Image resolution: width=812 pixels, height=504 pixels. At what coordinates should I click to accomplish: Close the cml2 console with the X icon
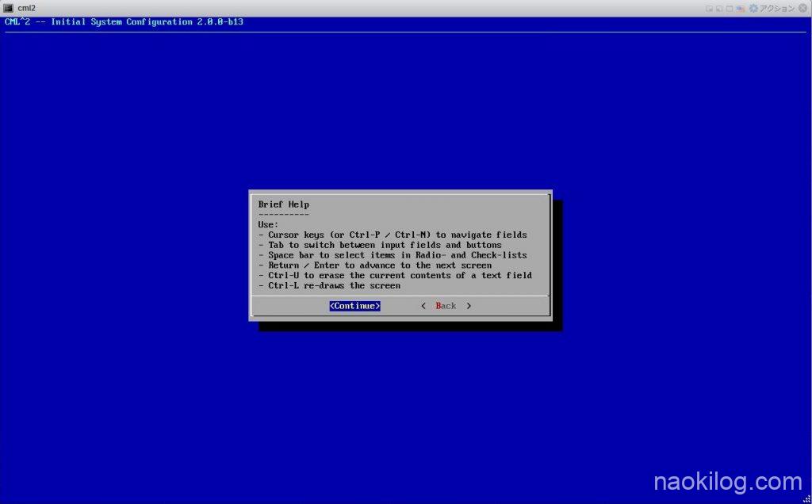802,8
